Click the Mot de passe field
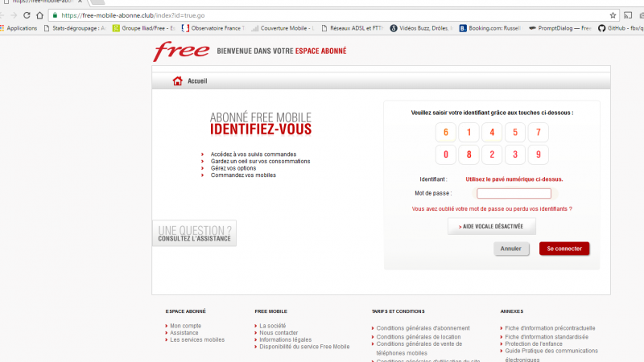This screenshot has height=362, width=644. click(x=514, y=193)
